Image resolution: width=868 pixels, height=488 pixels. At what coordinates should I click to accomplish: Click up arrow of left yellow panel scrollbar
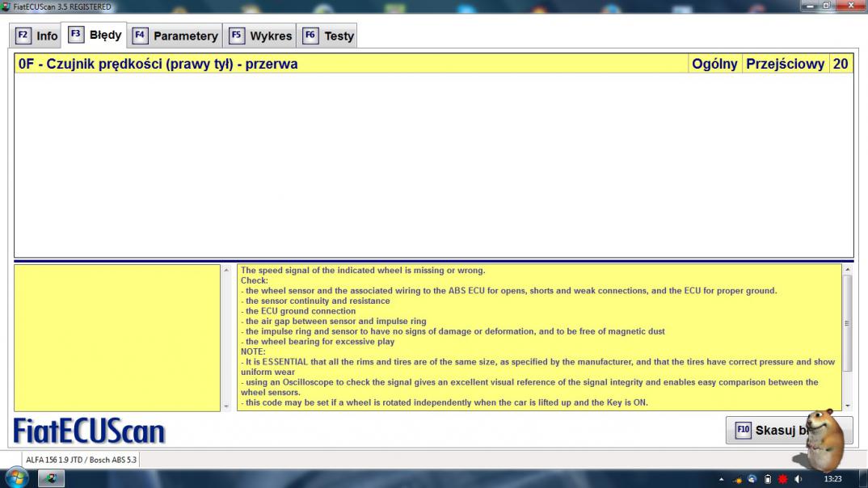pos(226,270)
